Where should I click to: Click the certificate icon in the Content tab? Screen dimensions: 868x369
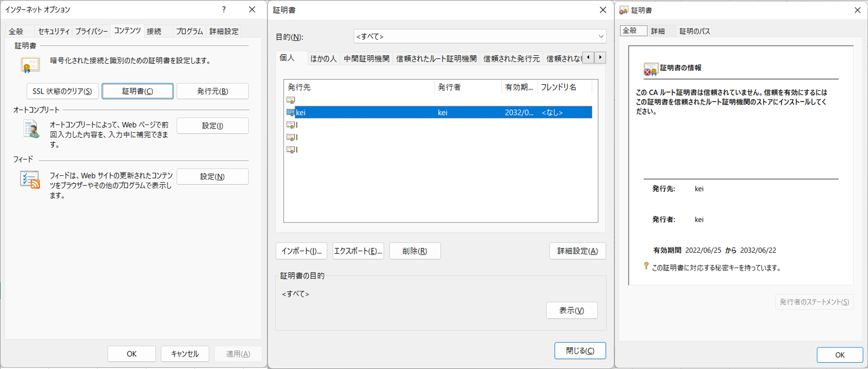click(30, 65)
